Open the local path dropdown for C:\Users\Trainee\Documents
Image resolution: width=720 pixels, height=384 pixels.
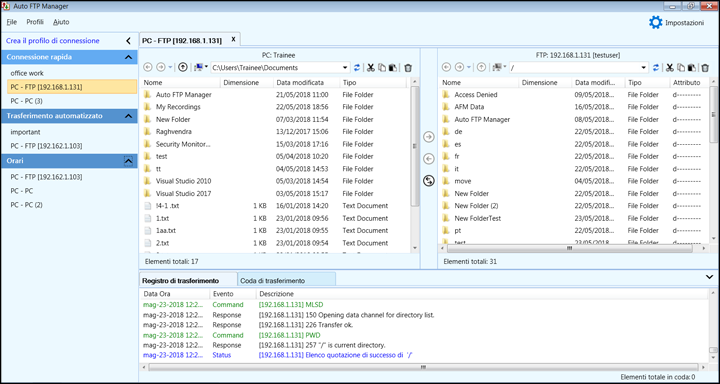point(345,68)
